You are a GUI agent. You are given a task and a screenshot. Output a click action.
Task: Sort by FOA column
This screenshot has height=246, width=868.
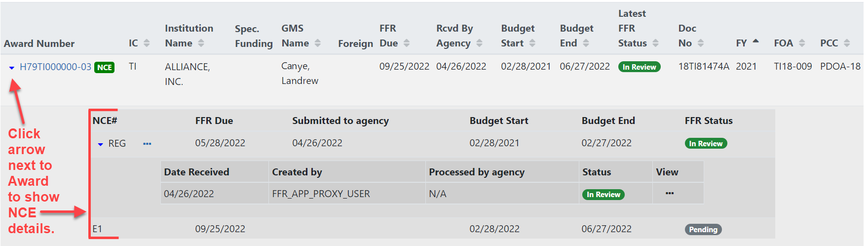(802, 43)
